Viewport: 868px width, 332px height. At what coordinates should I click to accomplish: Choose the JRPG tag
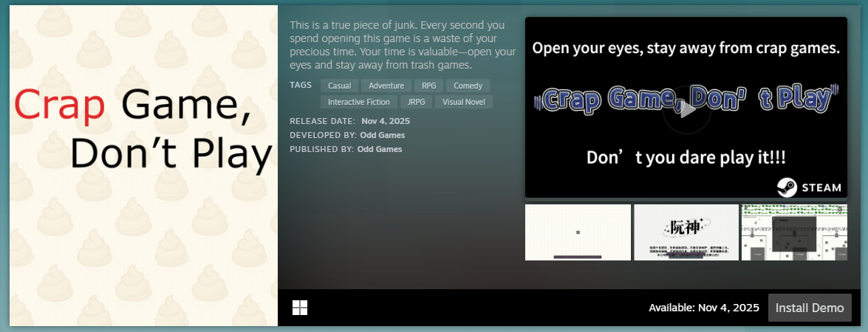tap(417, 102)
